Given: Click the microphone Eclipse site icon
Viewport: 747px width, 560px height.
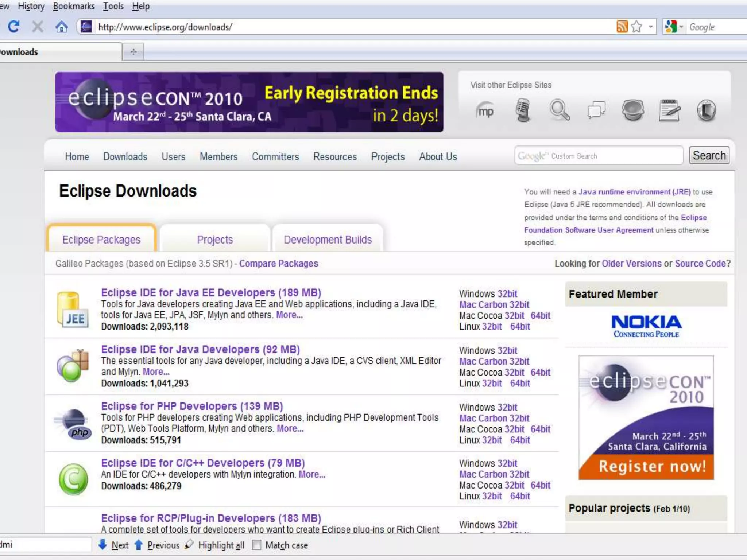Looking at the screenshot, I should pos(522,110).
